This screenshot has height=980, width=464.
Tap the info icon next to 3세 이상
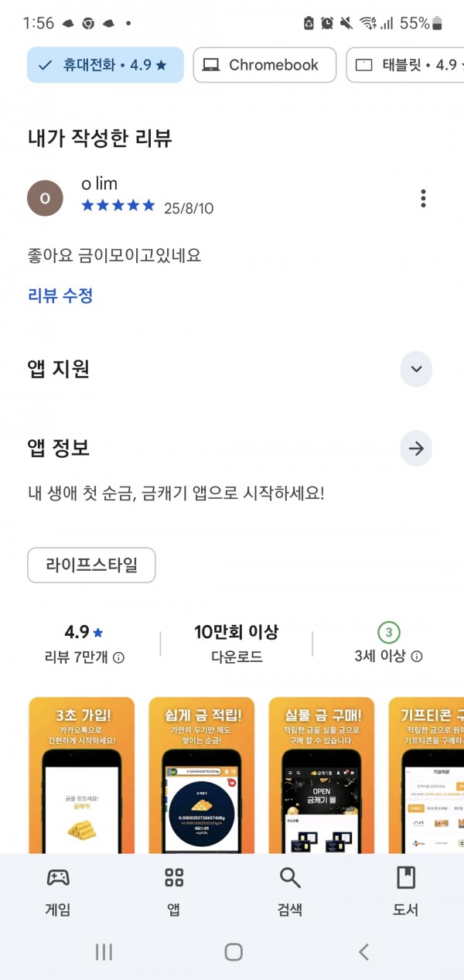(417, 657)
